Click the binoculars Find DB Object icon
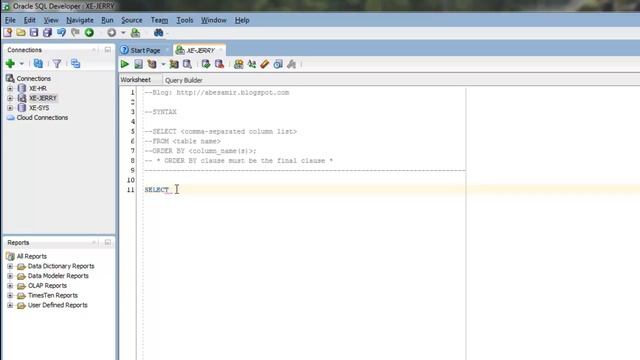The image size is (640, 360). pos(159,33)
